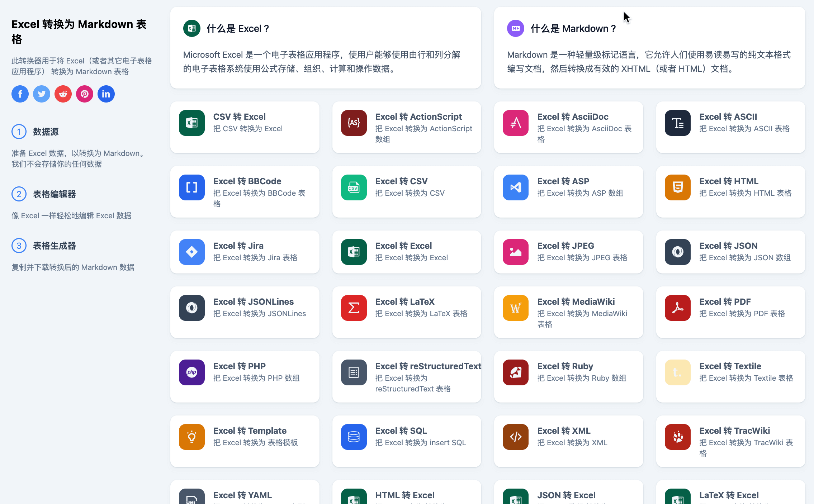The image size is (814, 504).
Task: Click the heading Excel 转换为 Markdown 表格
Action: click(x=79, y=32)
